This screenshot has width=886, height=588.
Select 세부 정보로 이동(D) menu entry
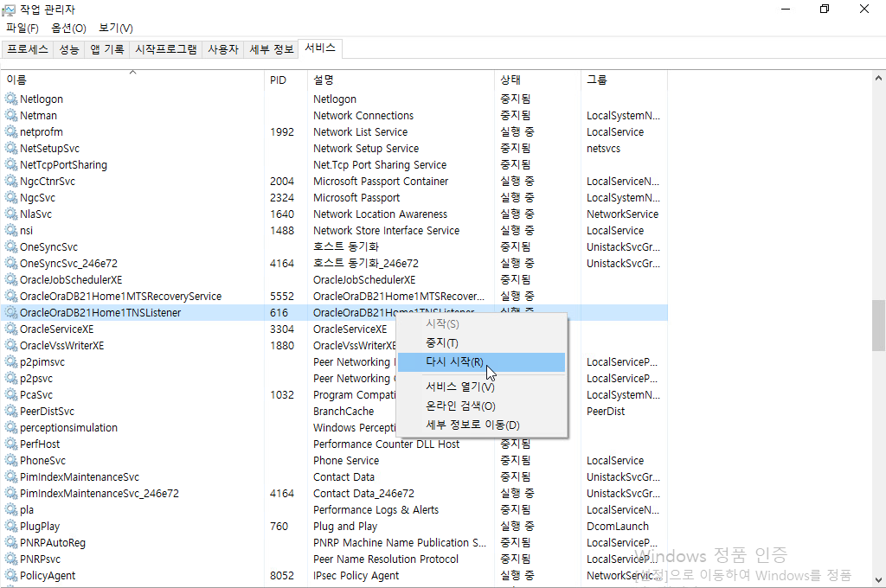(481, 425)
